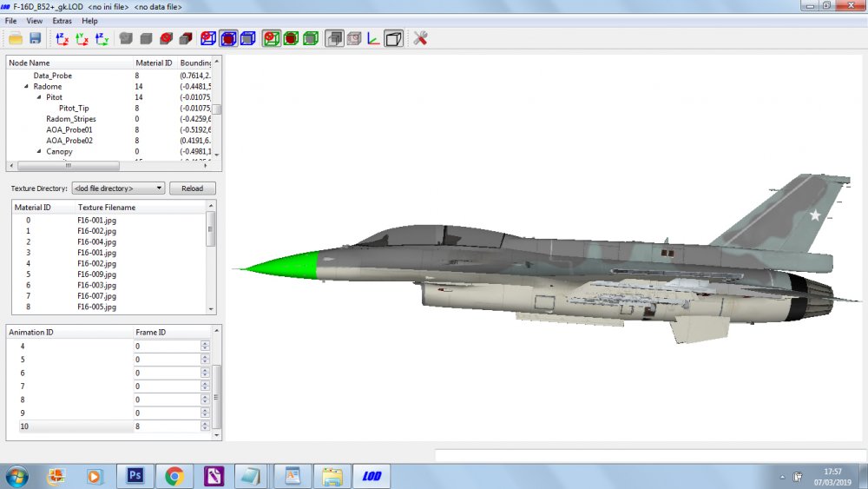Screen dimensions: 868x489
Task: Select the Radome node name
Action: click(48, 86)
